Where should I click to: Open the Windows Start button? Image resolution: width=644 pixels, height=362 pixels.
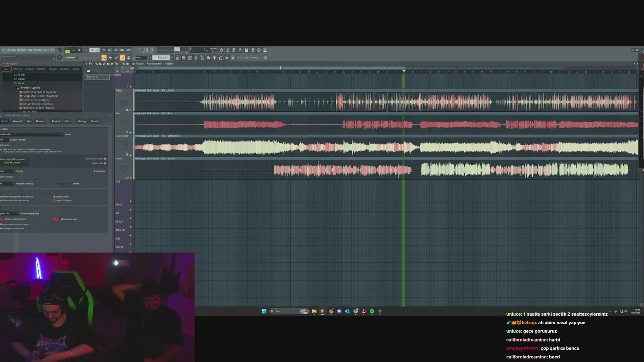click(x=264, y=311)
